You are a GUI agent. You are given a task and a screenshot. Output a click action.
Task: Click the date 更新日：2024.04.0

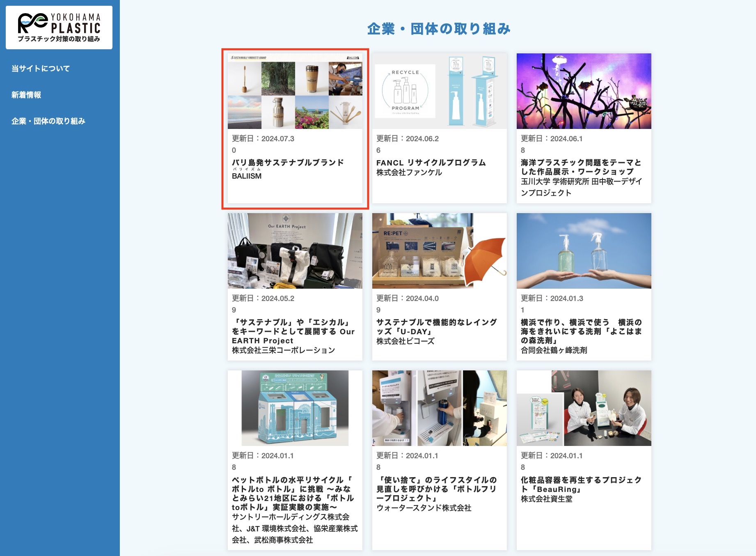click(x=408, y=299)
